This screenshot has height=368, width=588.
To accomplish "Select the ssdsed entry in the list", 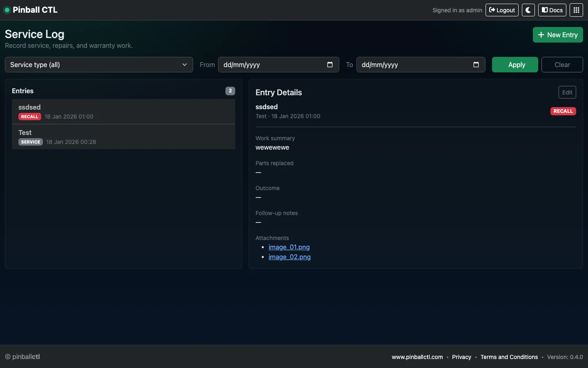I will pos(123,111).
